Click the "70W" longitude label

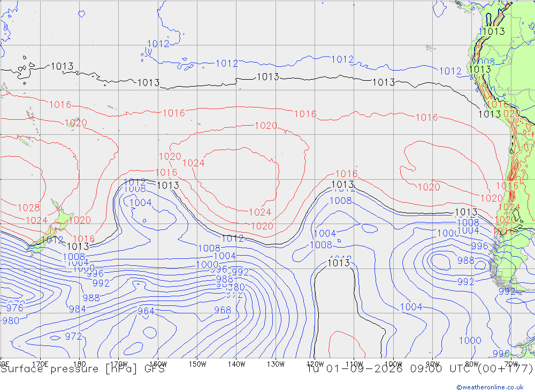[x=511, y=364]
